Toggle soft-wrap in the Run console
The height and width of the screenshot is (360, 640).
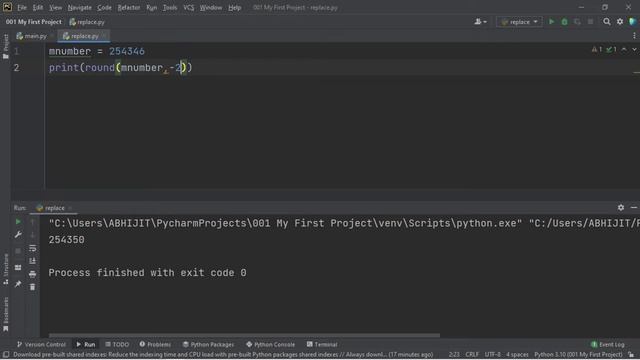coord(33,248)
